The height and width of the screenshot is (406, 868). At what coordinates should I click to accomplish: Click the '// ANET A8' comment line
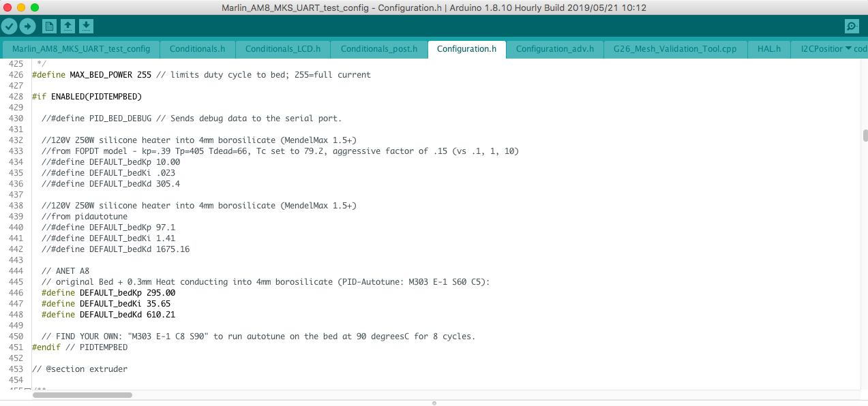coord(65,271)
